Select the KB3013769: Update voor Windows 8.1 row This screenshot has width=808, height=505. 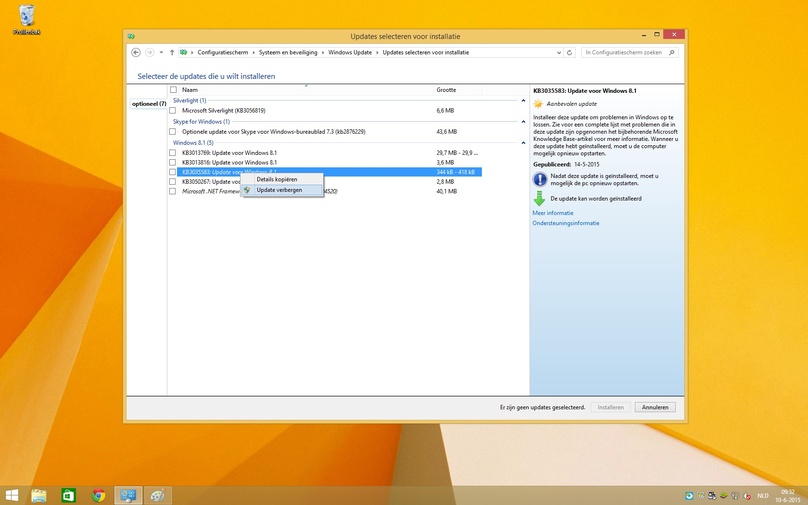(x=229, y=153)
